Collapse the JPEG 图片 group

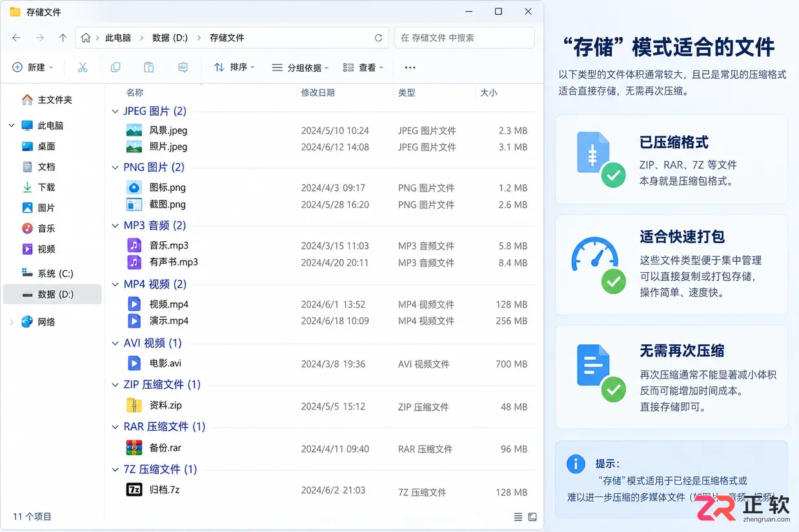pyautogui.click(x=116, y=111)
